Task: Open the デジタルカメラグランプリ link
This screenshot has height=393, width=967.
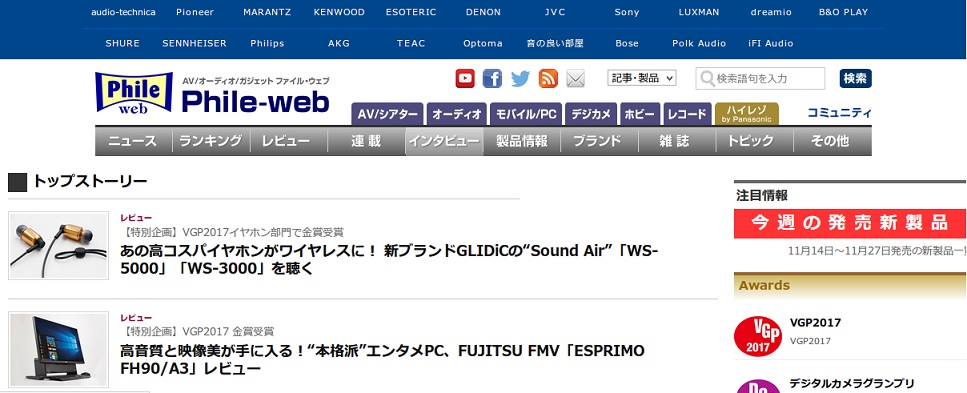Action: 852,383
